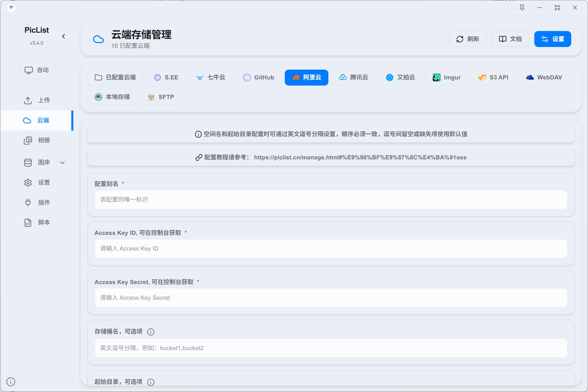Open 脚本 scripts page
The image size is (588, 392).
pos(37,223)
